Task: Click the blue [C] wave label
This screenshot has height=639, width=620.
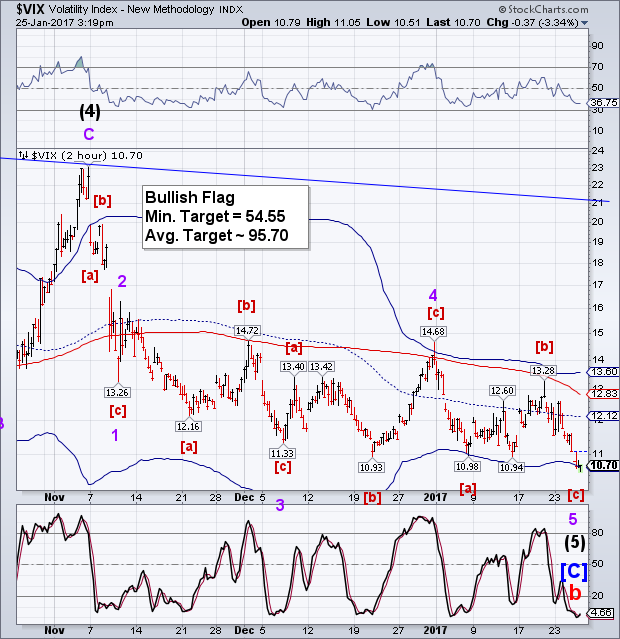Action: click(x=574, y=571)
